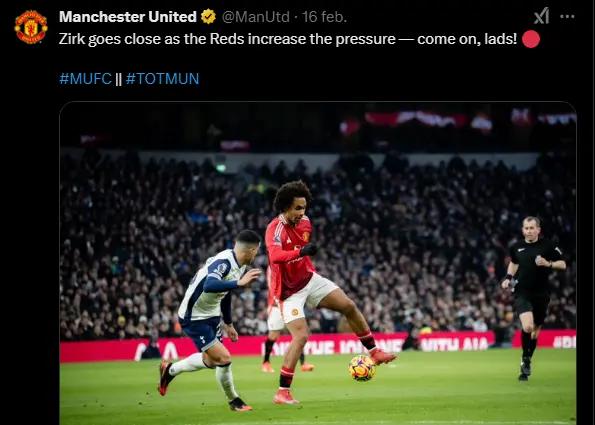The image size is (595, 425).
Task: Click the "come on, lads!" phrase
Action: click(467, 39)
